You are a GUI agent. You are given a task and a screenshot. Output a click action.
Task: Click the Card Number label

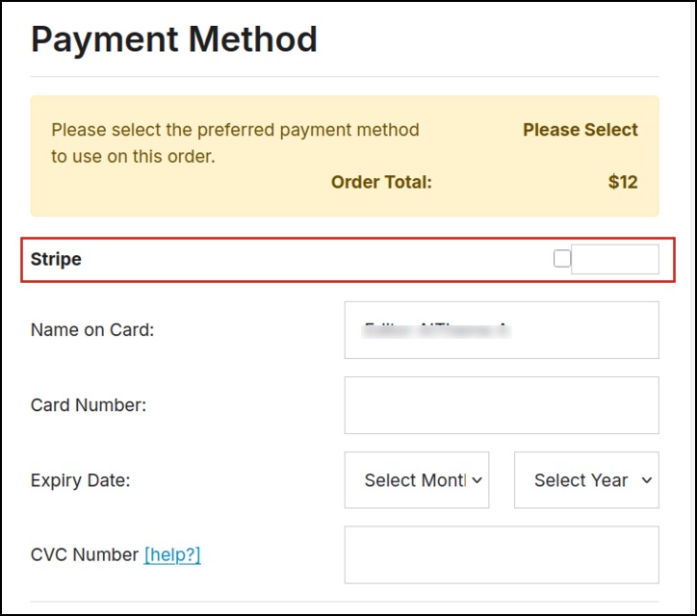(89, 405)
